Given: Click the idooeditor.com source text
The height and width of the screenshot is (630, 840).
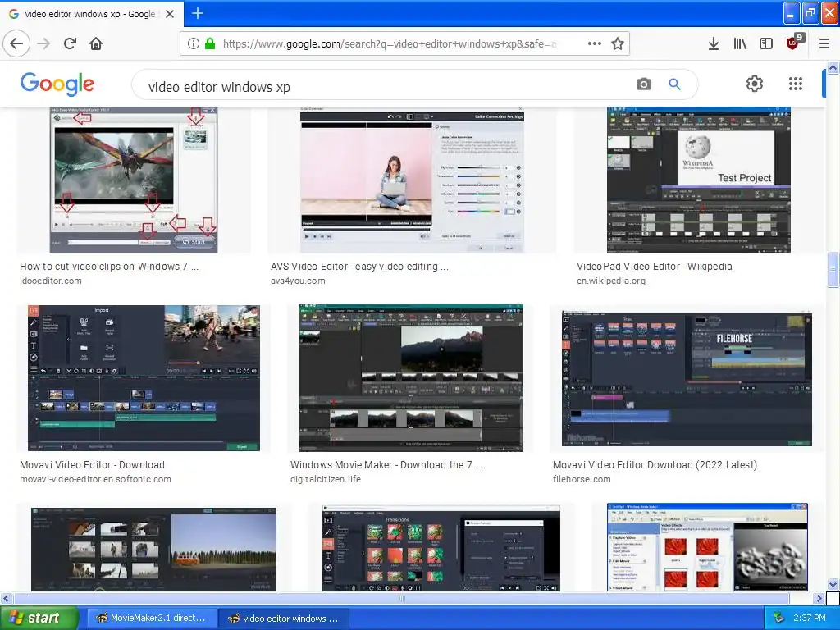Looking at the screenshot, I should pyautogui.click(x=51, y=281).
